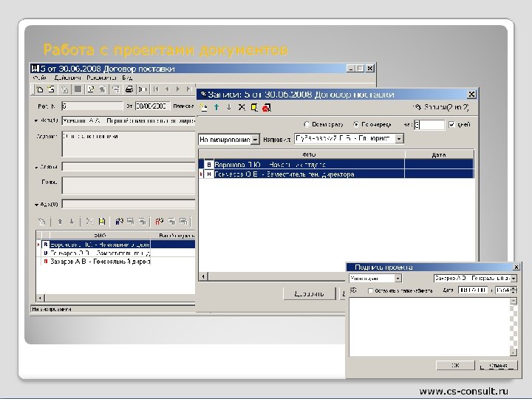532x399 pixels.
Task: Click left scroll arrow of document window list
Action: pos(40,298)
